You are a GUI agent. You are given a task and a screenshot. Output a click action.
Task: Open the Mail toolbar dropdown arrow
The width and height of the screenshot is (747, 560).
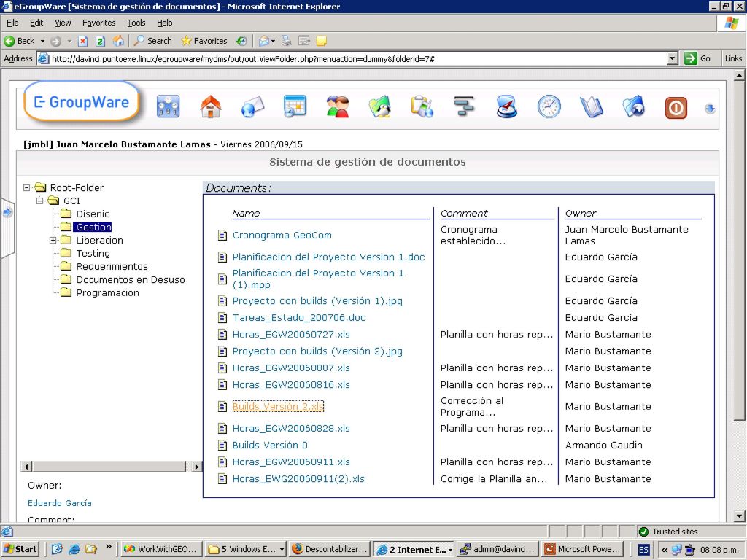pos(273,41)
